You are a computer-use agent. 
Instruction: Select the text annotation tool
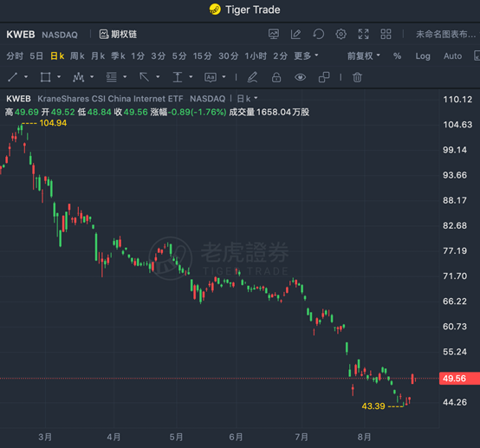[211, 77]
